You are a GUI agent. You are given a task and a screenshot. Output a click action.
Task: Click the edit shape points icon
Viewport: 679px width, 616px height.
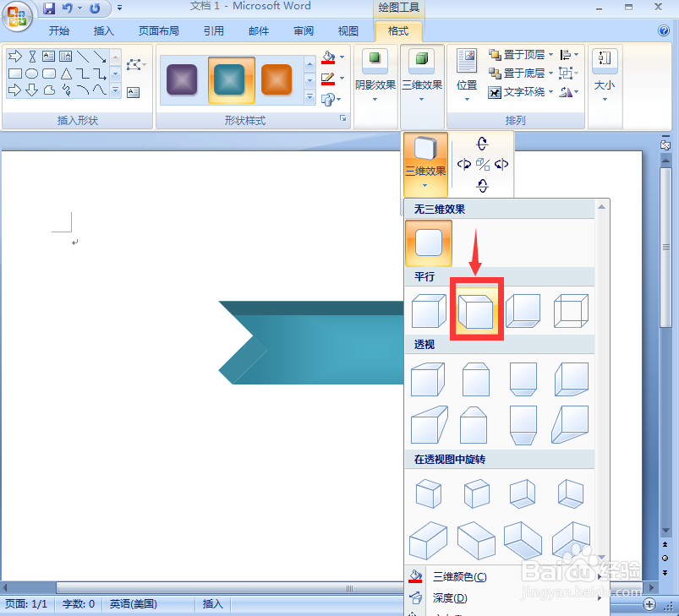pos(134,65)
